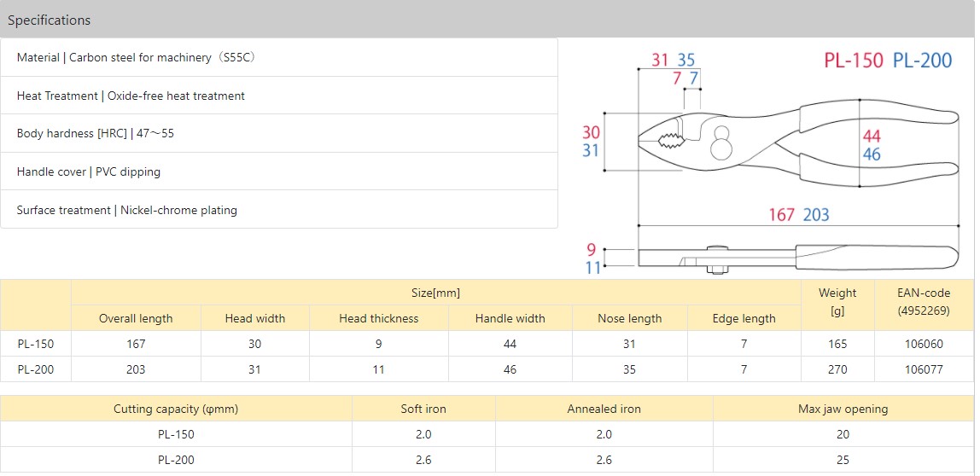The height and width of the screenshot is (476, 980).
Task: Select the Annealed iron column header
Action: tap(604, 409)
